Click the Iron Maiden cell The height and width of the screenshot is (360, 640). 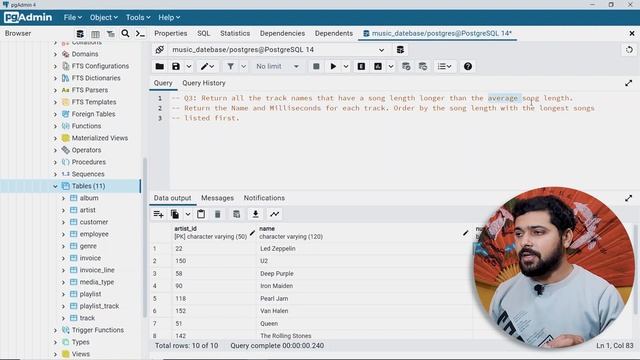click(x=363, y=286)
